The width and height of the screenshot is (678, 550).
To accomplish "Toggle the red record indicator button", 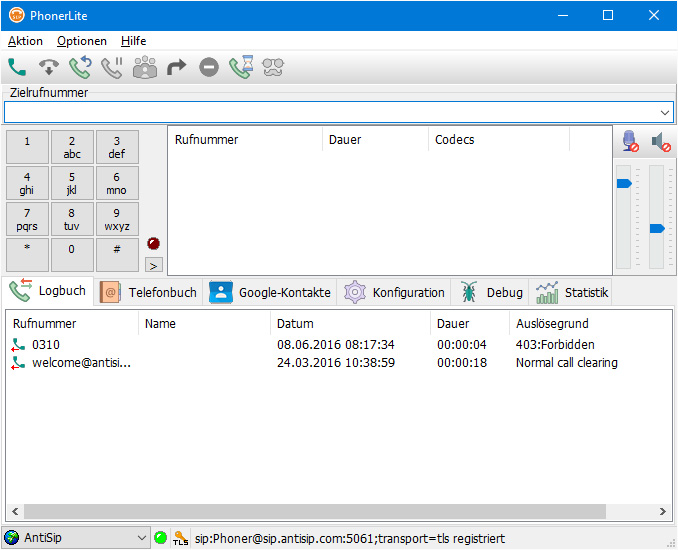I will click(x=153, y=243).
